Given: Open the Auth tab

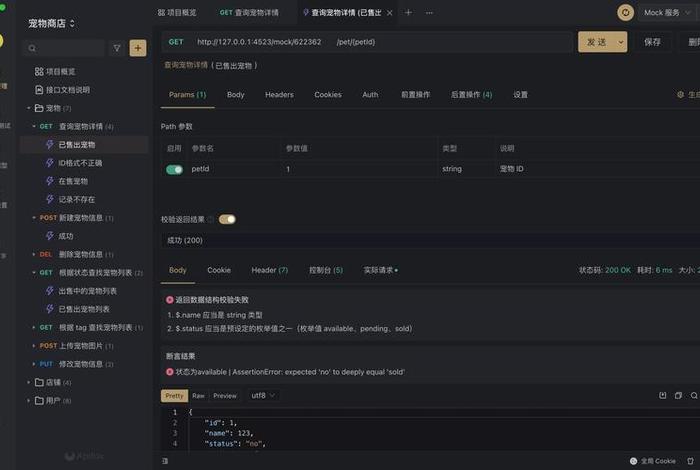Looking at the screenshot, I should coord(370,95).
